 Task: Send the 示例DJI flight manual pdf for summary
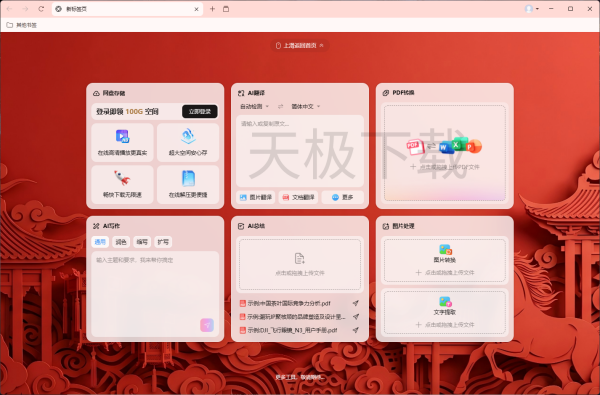355,330
